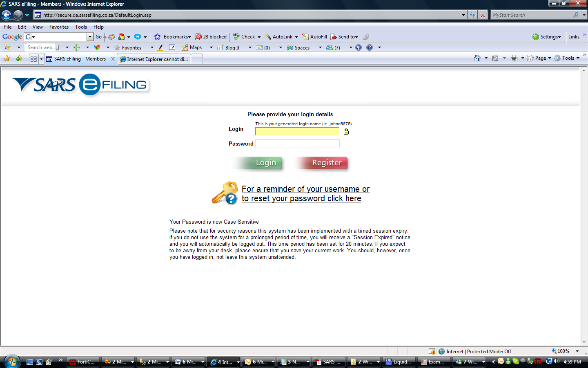Click the volume speaker tray icon

[x=556, y=361]
